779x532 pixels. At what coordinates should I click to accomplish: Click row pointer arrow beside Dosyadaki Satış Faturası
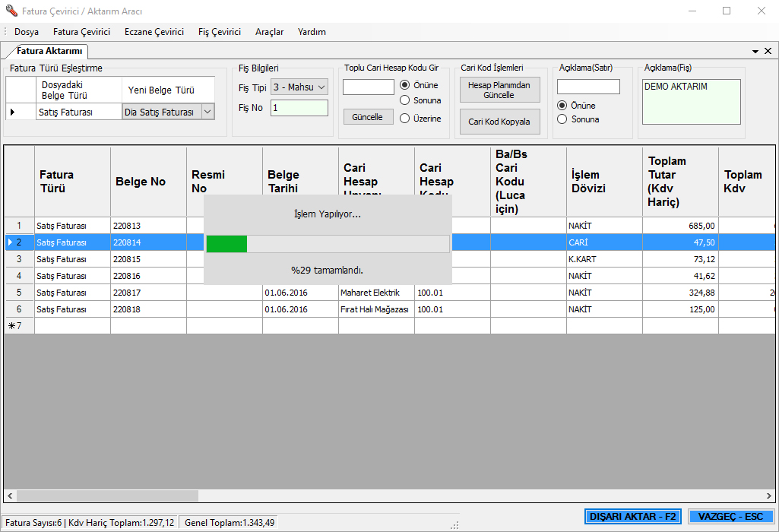pos(12,112)
